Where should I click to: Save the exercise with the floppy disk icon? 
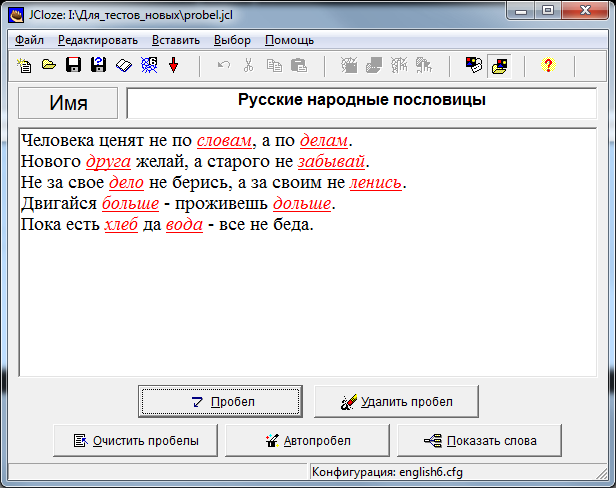73,65
